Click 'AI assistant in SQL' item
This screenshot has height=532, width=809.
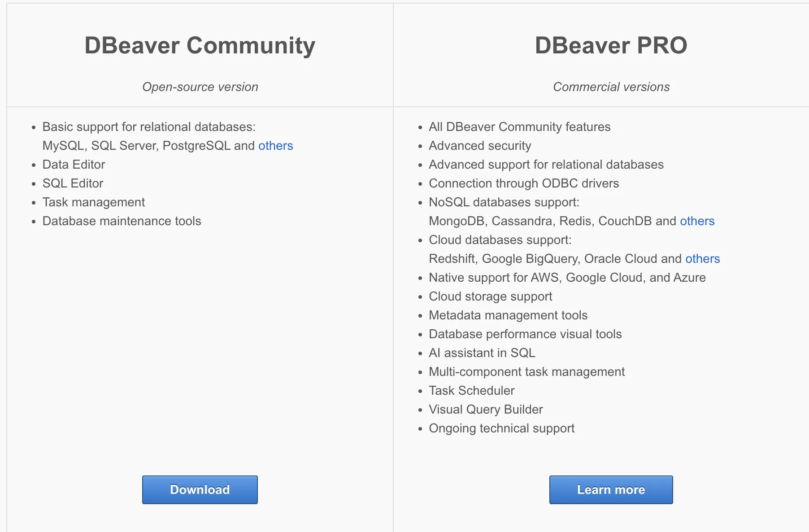tap(482, 353)
